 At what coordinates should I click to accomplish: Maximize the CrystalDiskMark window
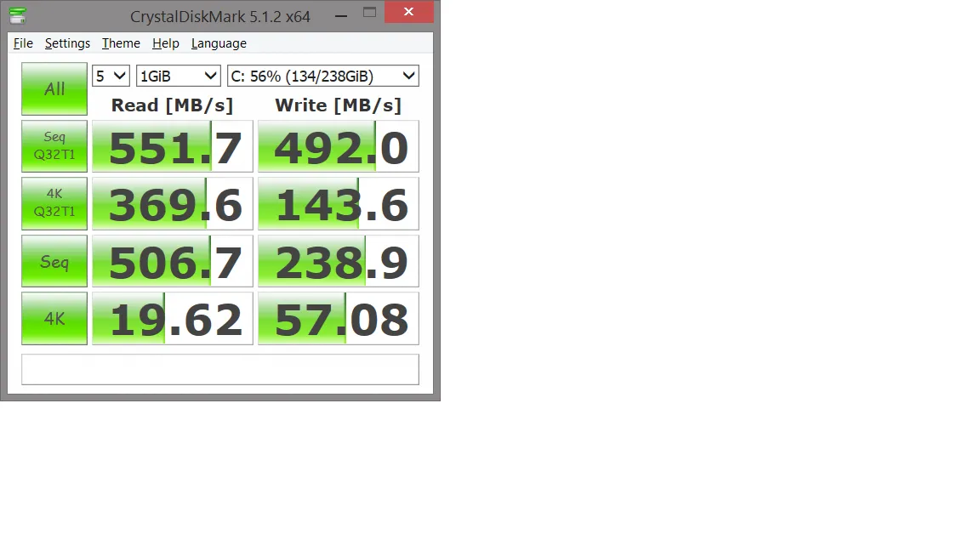tap(369, 13)
